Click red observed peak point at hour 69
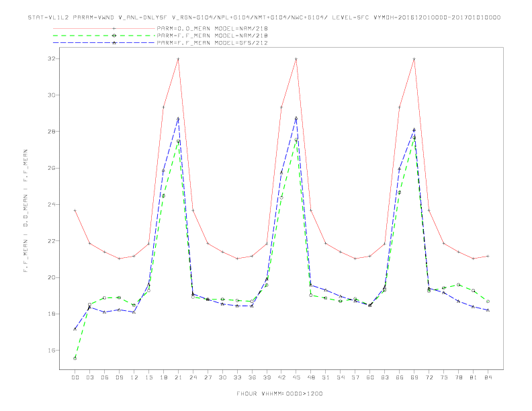This screenshot has width=532, height=411. tap(414, 59)
